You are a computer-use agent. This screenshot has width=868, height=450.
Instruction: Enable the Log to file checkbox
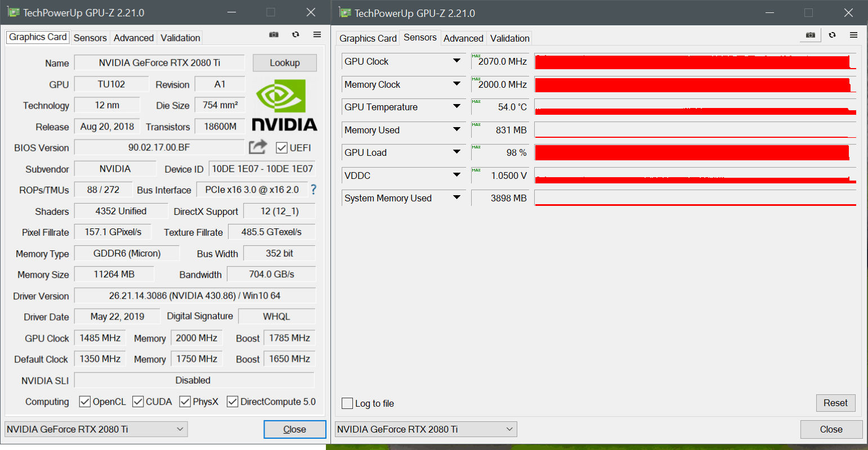347,403
